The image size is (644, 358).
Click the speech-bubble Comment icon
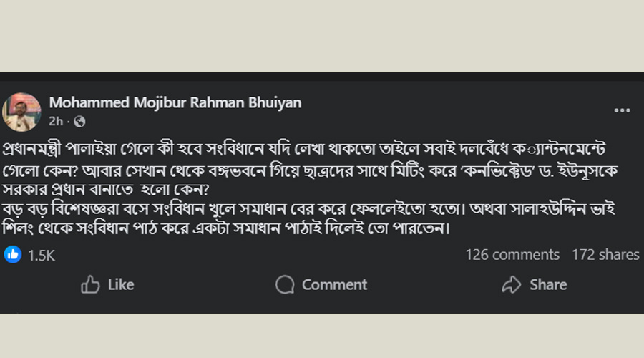click(x=285, y=285)
